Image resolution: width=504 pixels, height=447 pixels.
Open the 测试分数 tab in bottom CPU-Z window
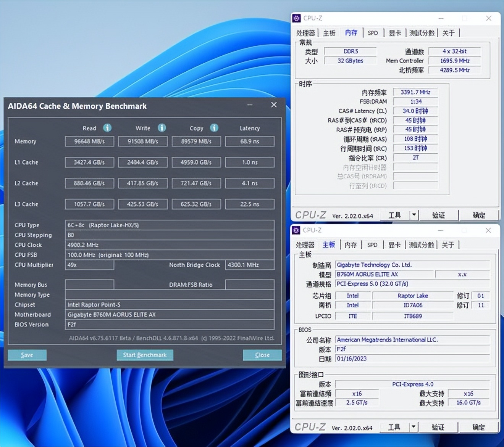pyautogui.click(x=422, y=244)
